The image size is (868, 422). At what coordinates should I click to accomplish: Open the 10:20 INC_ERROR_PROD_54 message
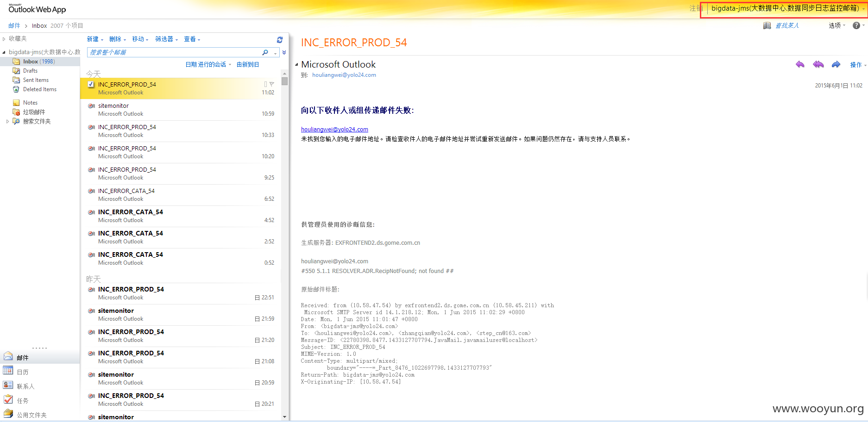(181, 152)
